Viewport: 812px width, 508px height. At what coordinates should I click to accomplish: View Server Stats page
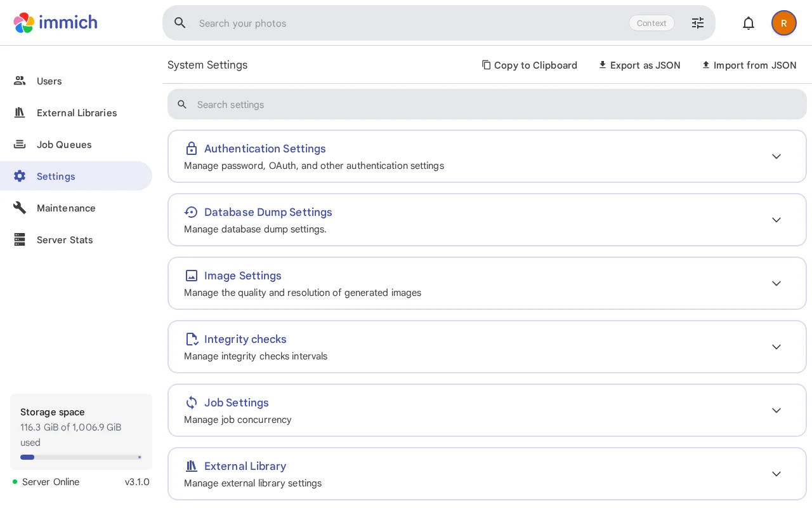click(x=76, y=239)
